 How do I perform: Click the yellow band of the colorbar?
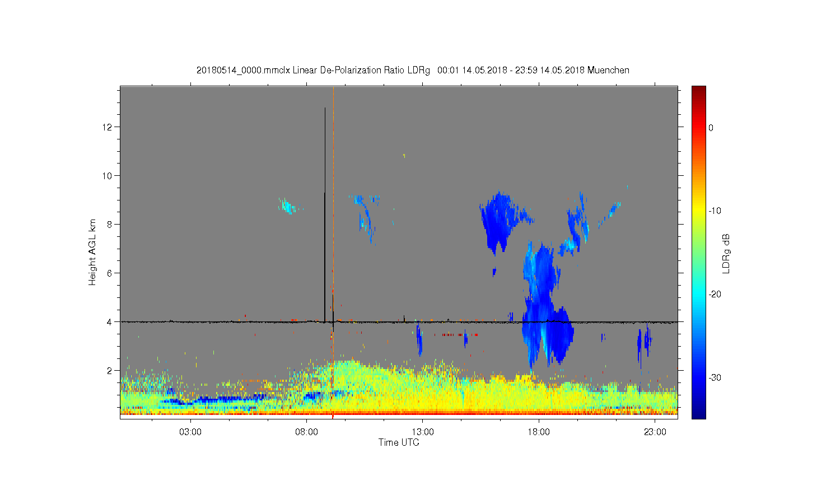tap(698, 211)
